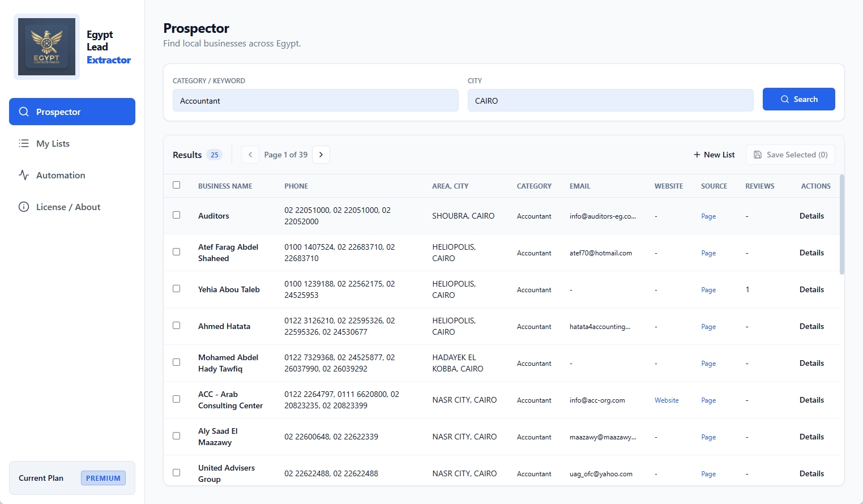Check the select-all checkbox in table header
Image resolution: width=863 pixels, height=504 pixels.
pyautogui.click(x=176, y=185)
